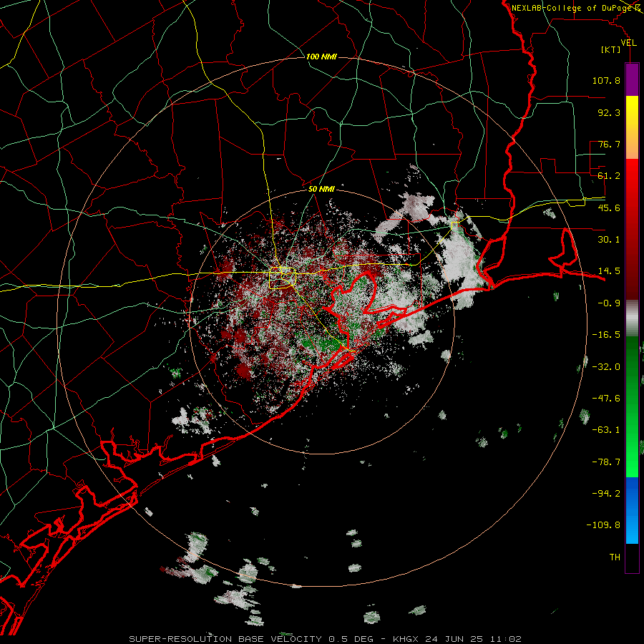Image resolution: width=644 pixels, height=644 pixels.
Task: Click the TH legend label
Action: tap(615, 557)
